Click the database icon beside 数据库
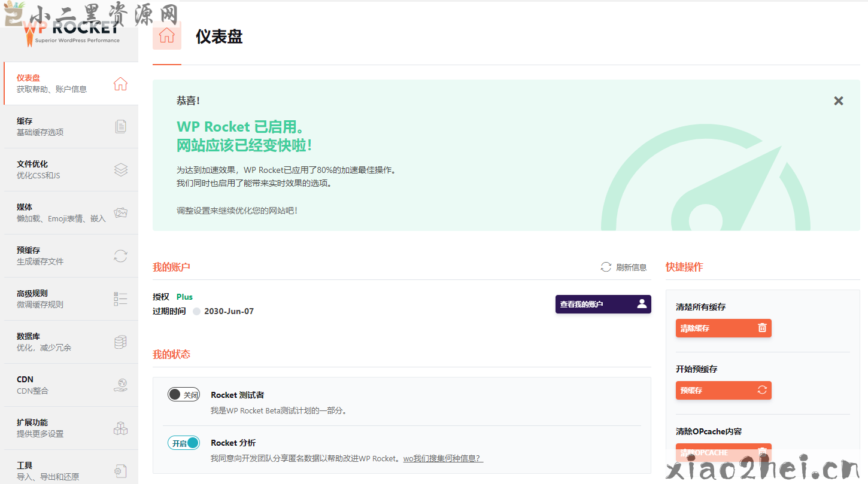This screenshot has height=484, width=868. [120, 342]
